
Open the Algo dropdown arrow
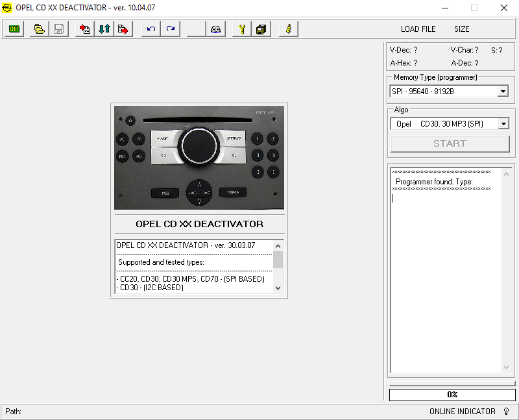click(x=503, y=124)
